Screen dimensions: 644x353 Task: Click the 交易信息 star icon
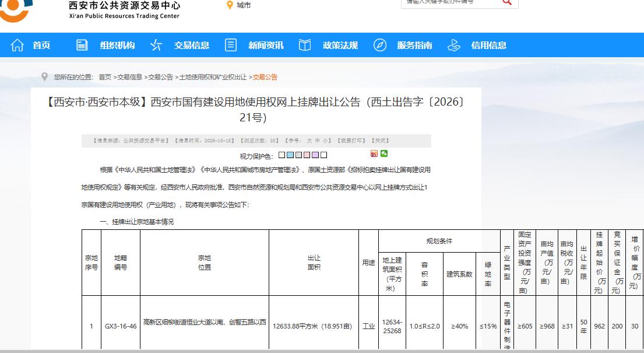156,45
